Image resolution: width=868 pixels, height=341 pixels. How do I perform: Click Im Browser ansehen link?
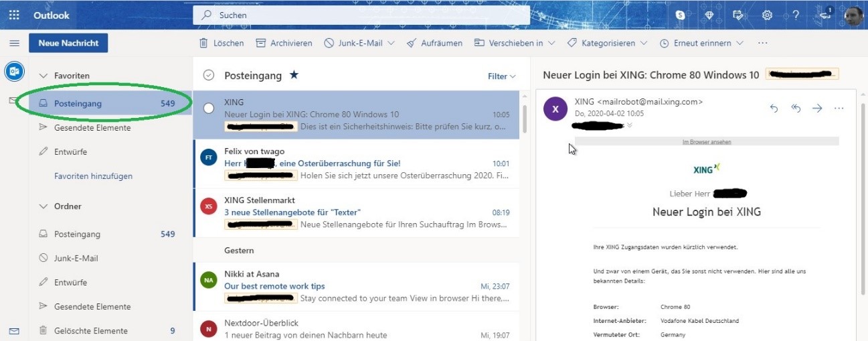[706, 142]
